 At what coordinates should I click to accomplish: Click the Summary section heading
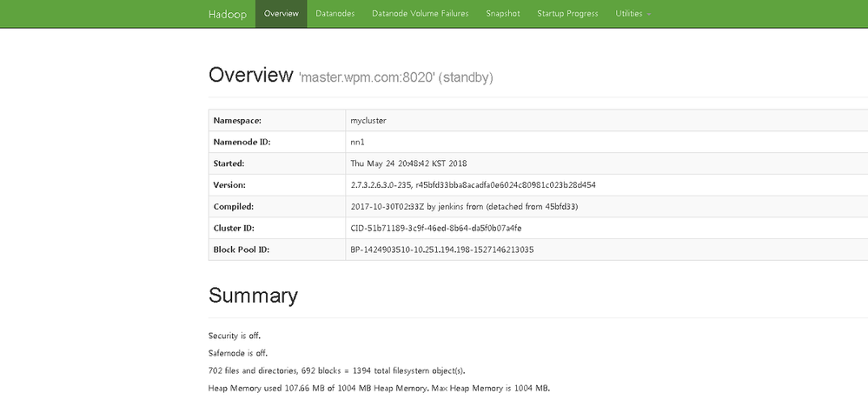[x=253, y=296]
